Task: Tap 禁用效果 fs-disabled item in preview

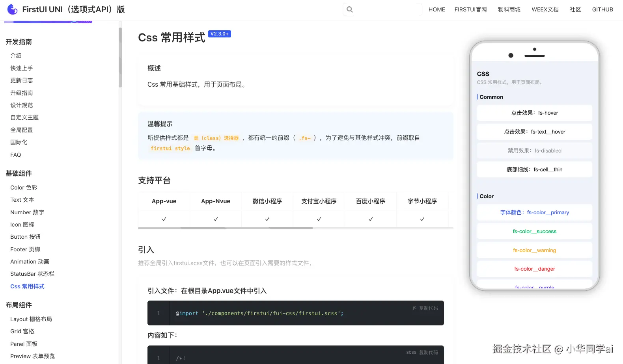Action: point(534,151)
